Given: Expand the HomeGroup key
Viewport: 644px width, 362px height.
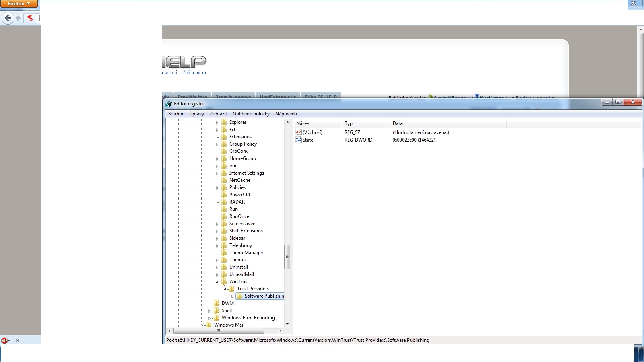Looking at the screenshot, I should 217,159.
